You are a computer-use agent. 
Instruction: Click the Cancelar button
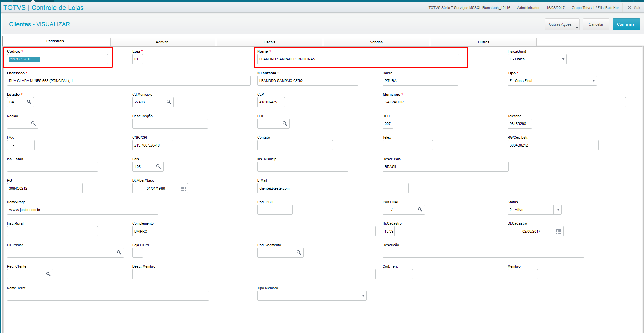[596, 24]
